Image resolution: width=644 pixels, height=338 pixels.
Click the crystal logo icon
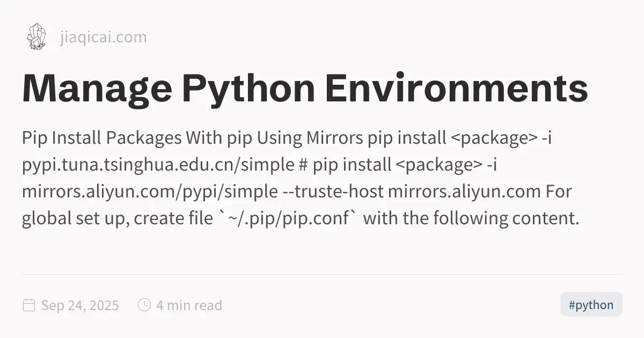[36, 37]
